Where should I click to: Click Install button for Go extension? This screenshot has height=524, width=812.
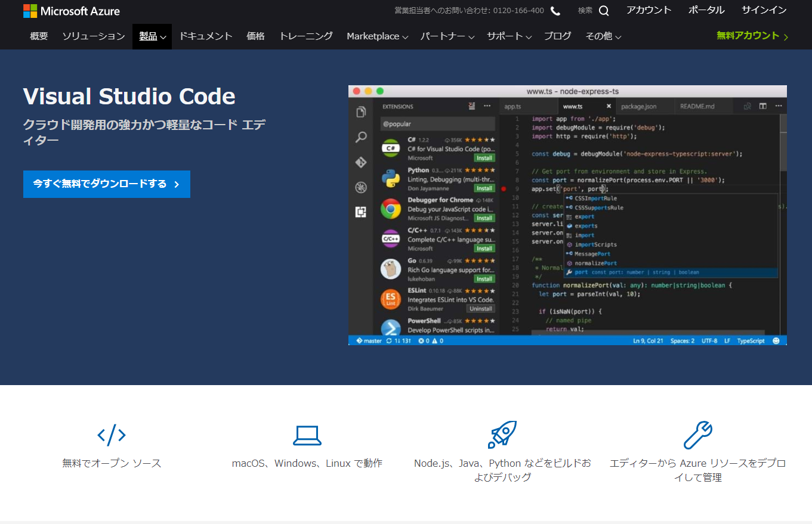tap(484, 279)
